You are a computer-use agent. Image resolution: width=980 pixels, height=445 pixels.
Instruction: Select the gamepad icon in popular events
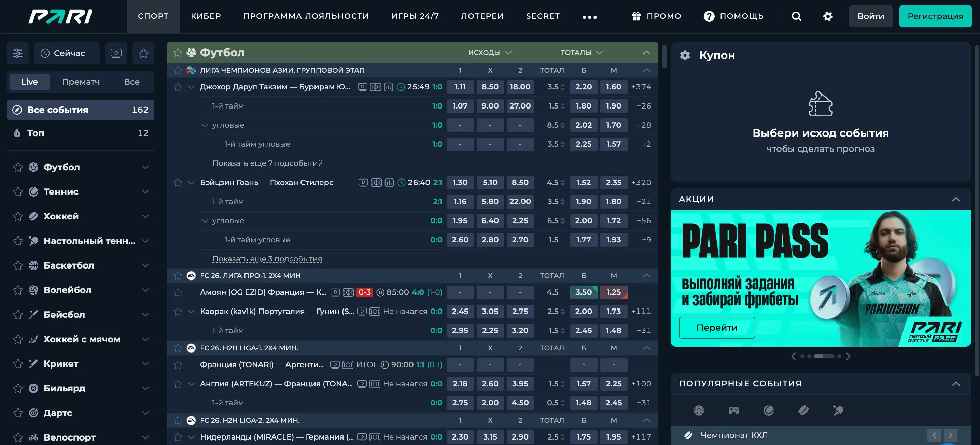(733, 411)
